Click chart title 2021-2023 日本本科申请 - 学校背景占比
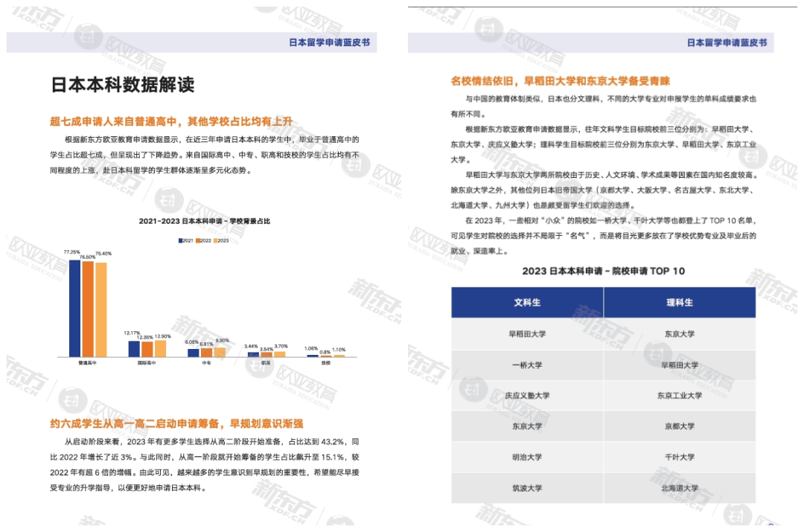Image resolution: width=804 pixels, height=532 pixels. point(204,221)
